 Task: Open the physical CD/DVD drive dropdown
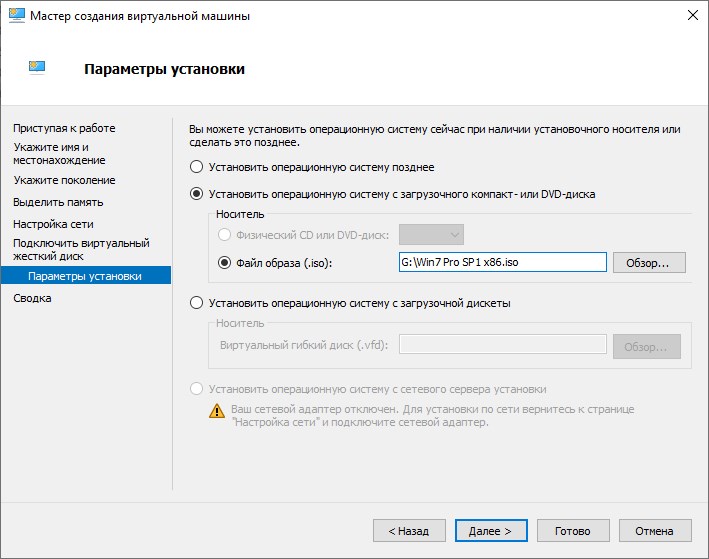431,235
